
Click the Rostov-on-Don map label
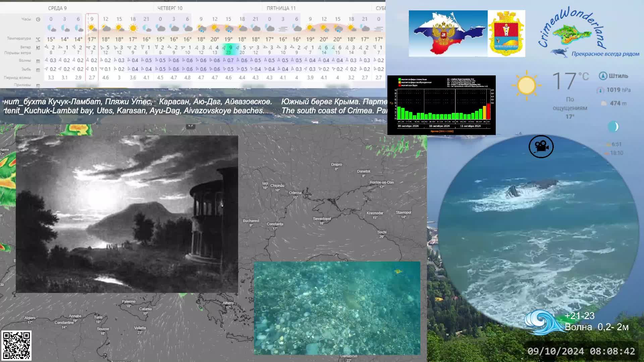(382, 182)
